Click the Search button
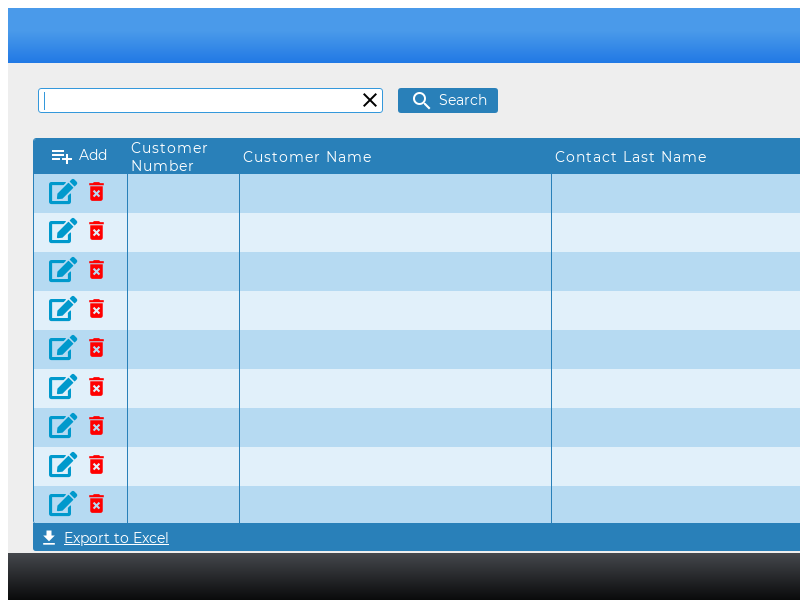The image size is (800, 600). pos(448,100)
